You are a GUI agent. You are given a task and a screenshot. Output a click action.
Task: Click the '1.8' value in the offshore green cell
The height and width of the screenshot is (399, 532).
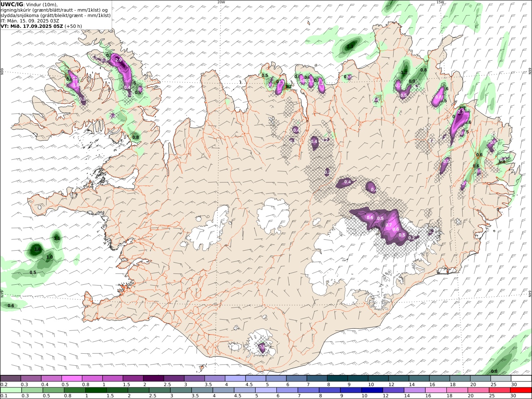37,249
